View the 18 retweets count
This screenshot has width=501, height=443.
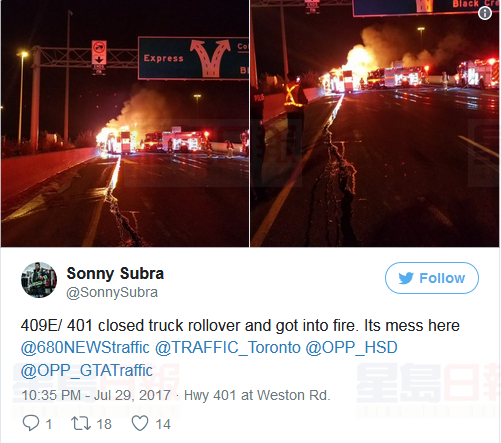click(104, 424)
